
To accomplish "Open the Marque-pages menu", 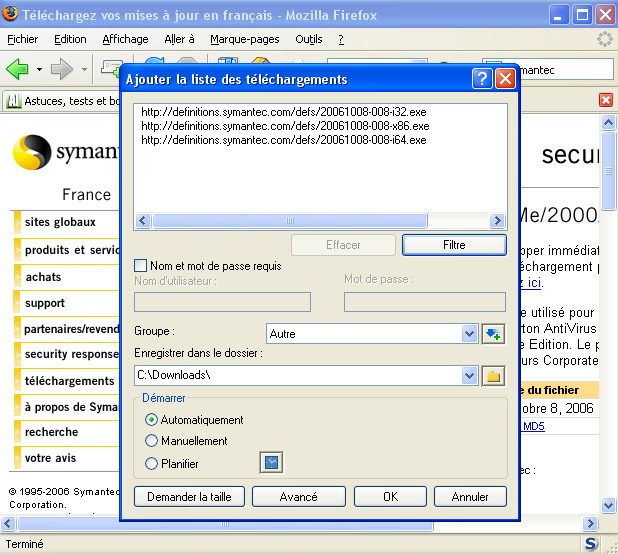I will click(x=245, y=39).
